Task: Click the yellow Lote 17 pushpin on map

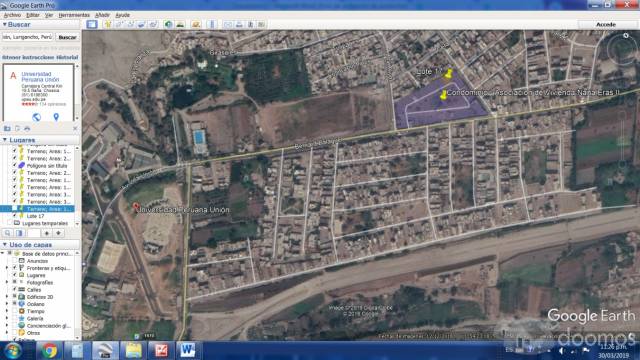Action: [x=449, y=74]
